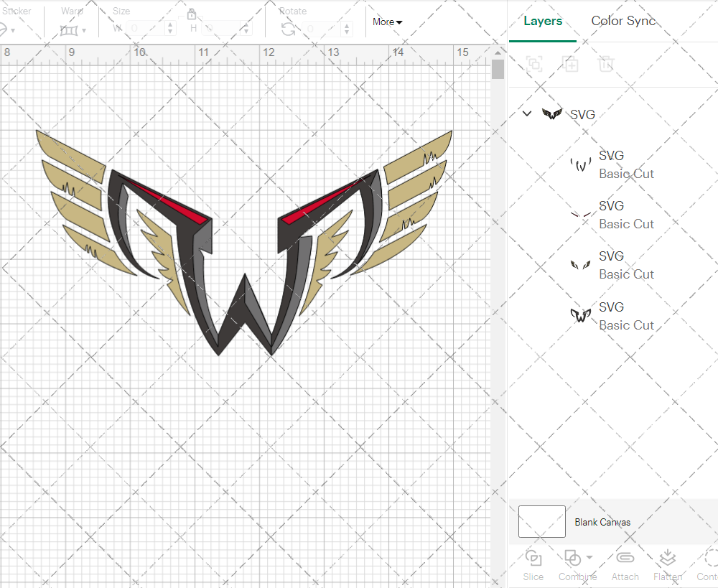The width and height of the screenshot is (718, 588).
Task: Click the Group layers icon
Action: coord(534,64)
